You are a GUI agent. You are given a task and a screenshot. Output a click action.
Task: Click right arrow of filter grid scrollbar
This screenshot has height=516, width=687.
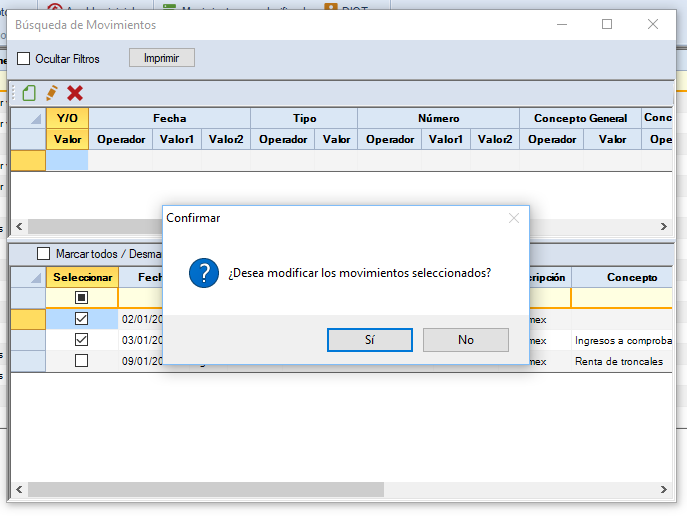pos(663,226)
